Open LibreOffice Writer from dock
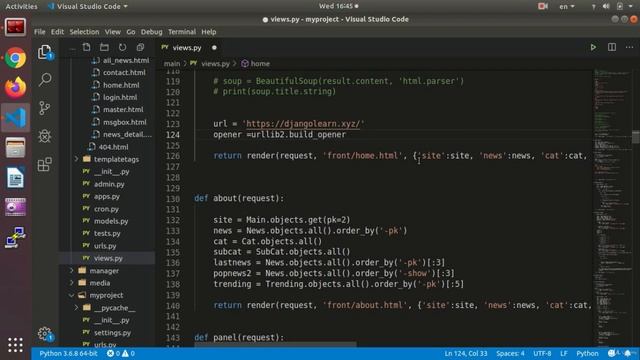 (16, 178)
